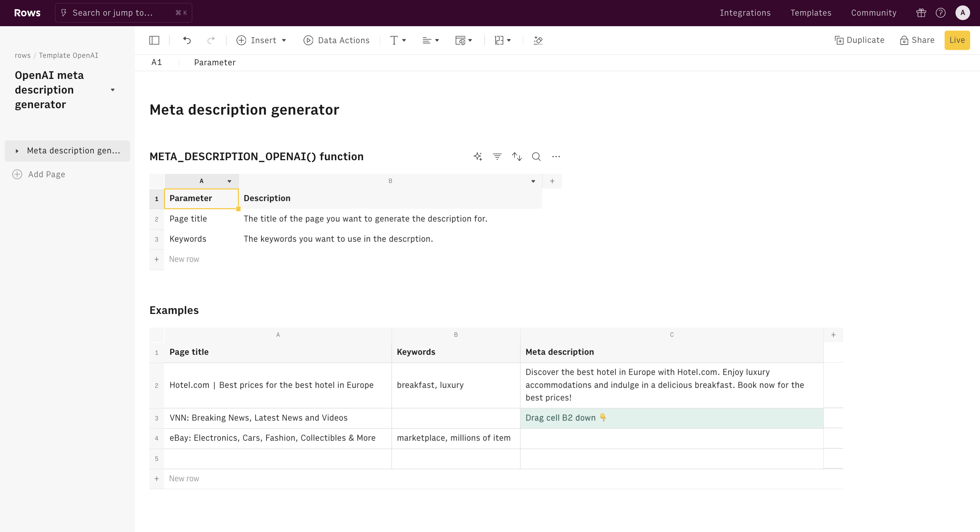Click the Duplicate button
The height and width of the screenshot is (532, 980).
[860, 40]
